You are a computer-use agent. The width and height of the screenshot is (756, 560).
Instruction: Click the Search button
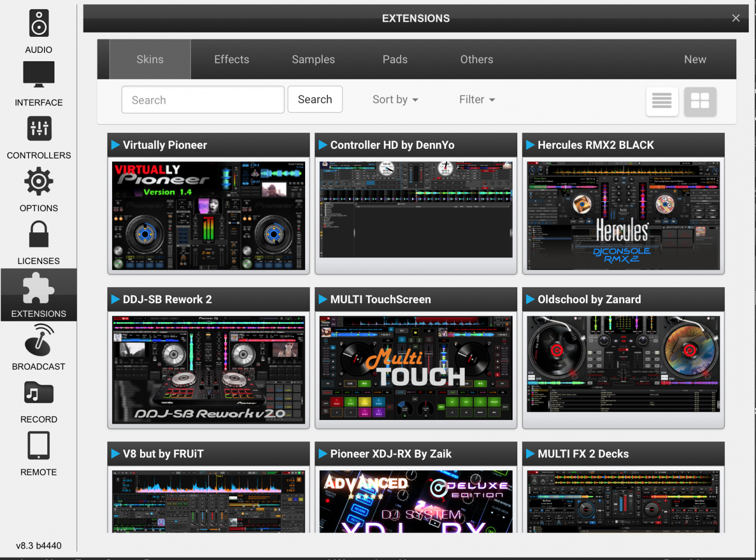(x=315, y=100)
